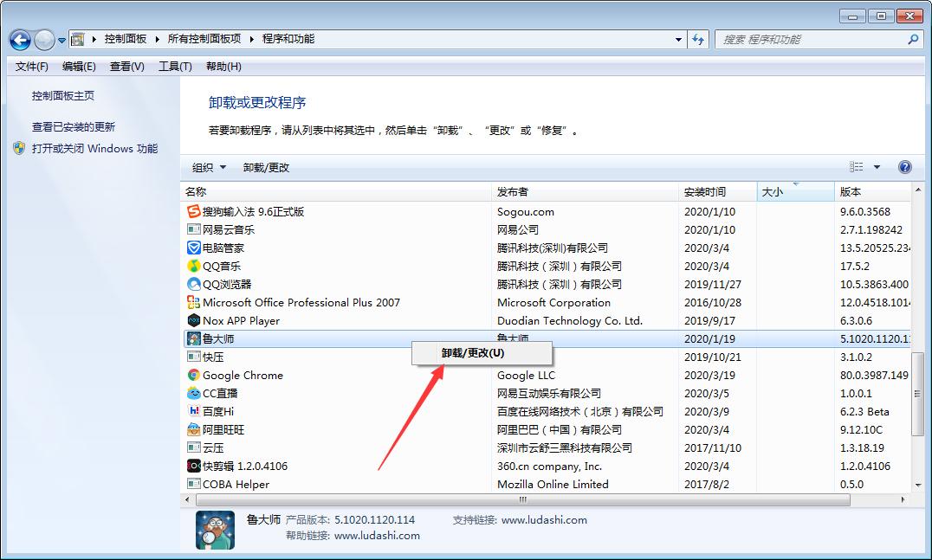932x560 pixels.
Task: Click the Sogou input method icon
Action: tap(194, 211)
